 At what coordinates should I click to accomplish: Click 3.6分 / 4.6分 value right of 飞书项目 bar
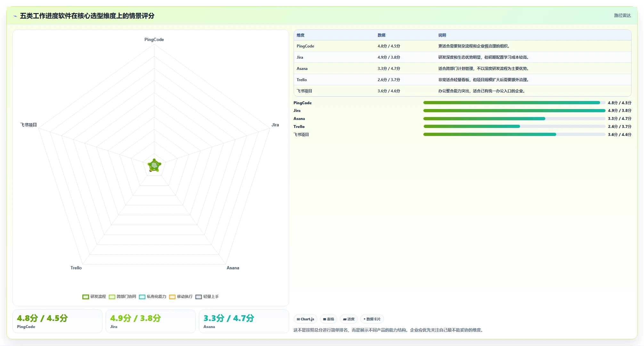(620, 135)
